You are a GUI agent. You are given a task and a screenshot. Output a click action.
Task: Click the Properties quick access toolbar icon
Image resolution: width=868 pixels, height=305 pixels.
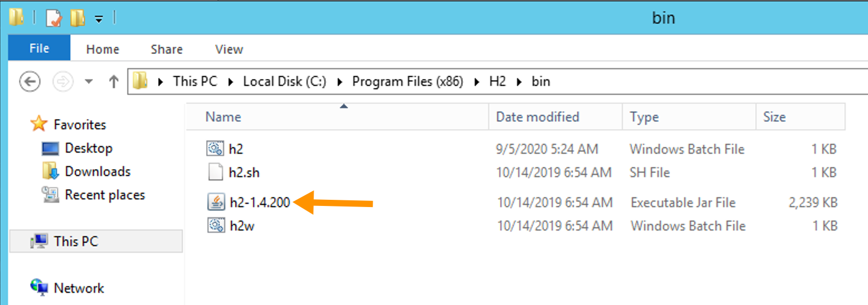54,18
